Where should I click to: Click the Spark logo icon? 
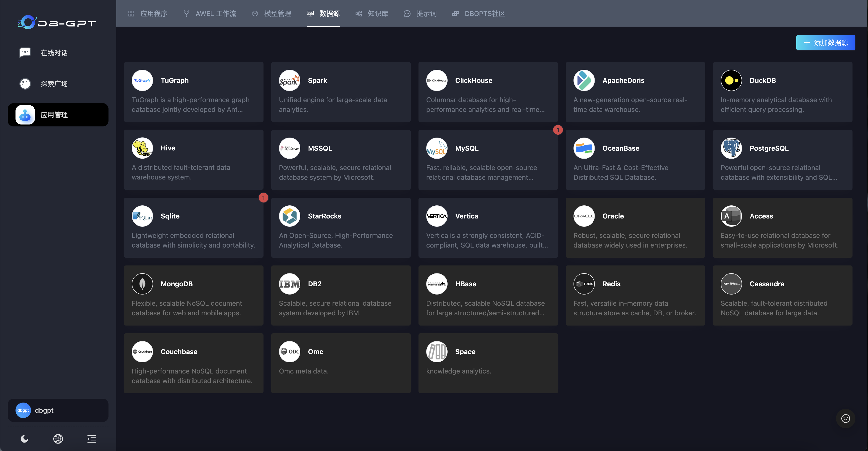point(289,80)
